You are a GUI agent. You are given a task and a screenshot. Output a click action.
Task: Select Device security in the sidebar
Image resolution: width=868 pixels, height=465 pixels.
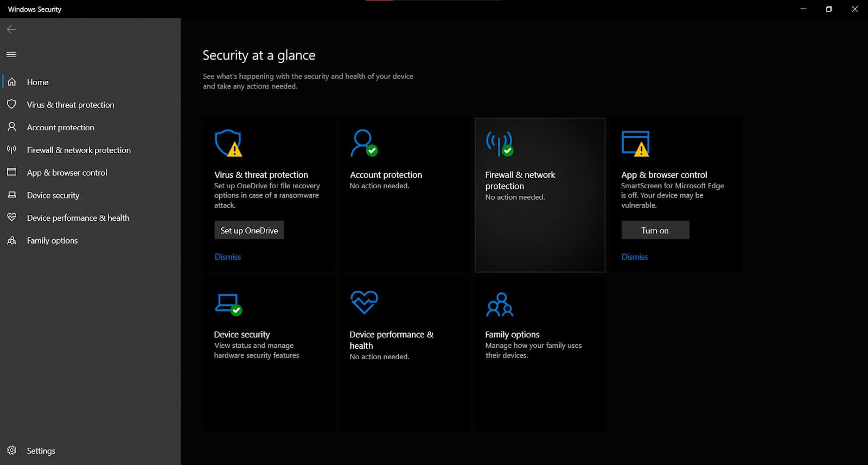pyautogui.click(x=91, y=195)
